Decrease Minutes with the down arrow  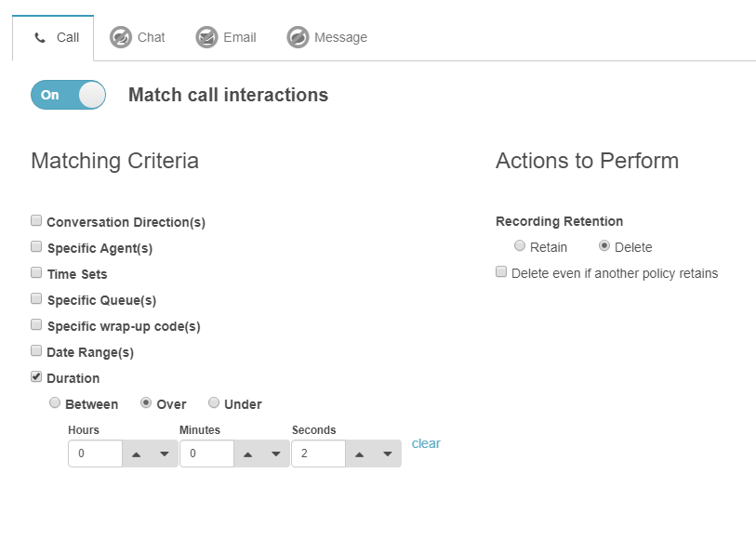[276, 454]
